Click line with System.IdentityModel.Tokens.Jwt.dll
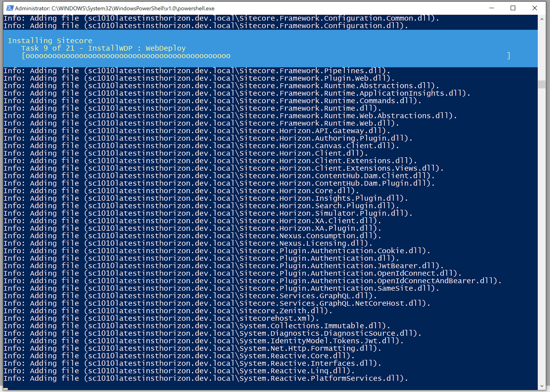Viewport: 550px width, 392px height. click(x=204, y=342)
